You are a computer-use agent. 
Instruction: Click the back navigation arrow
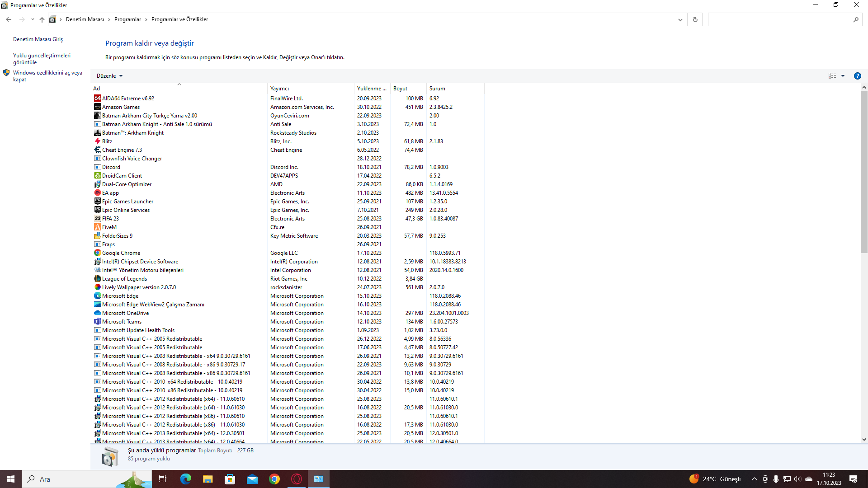(9, 19)
